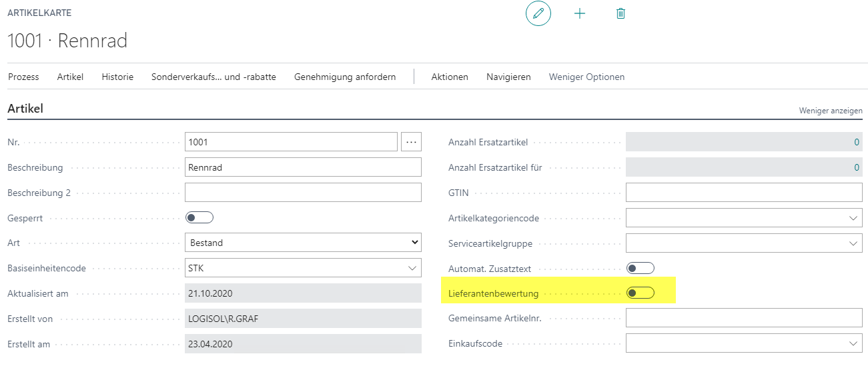Toggle the Gesperrt switch

coord(199,217)
